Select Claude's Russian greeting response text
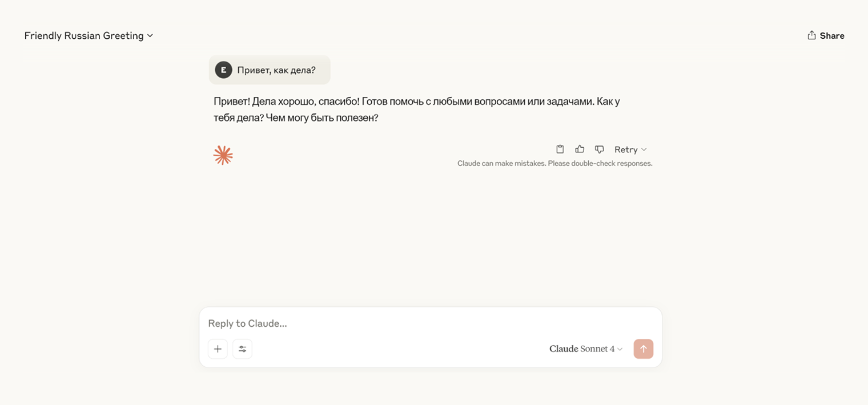The image size is (868, 405). pos(416,109)
